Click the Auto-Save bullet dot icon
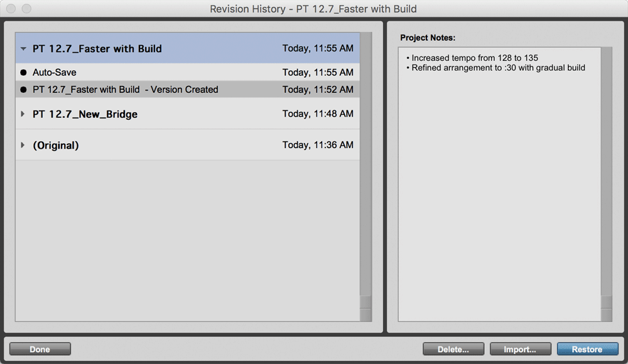Viewport: 628px width, 364px height. [x=23, y=72]
